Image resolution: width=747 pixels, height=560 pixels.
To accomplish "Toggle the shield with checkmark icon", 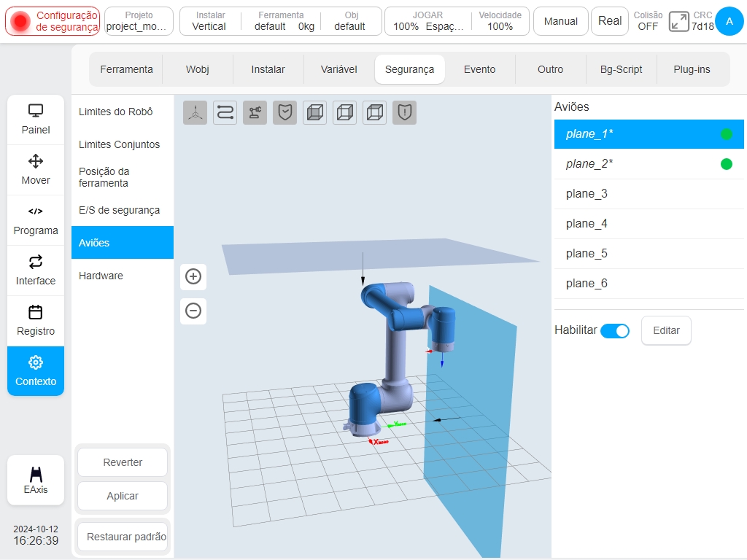I will [x=285, y=113].
